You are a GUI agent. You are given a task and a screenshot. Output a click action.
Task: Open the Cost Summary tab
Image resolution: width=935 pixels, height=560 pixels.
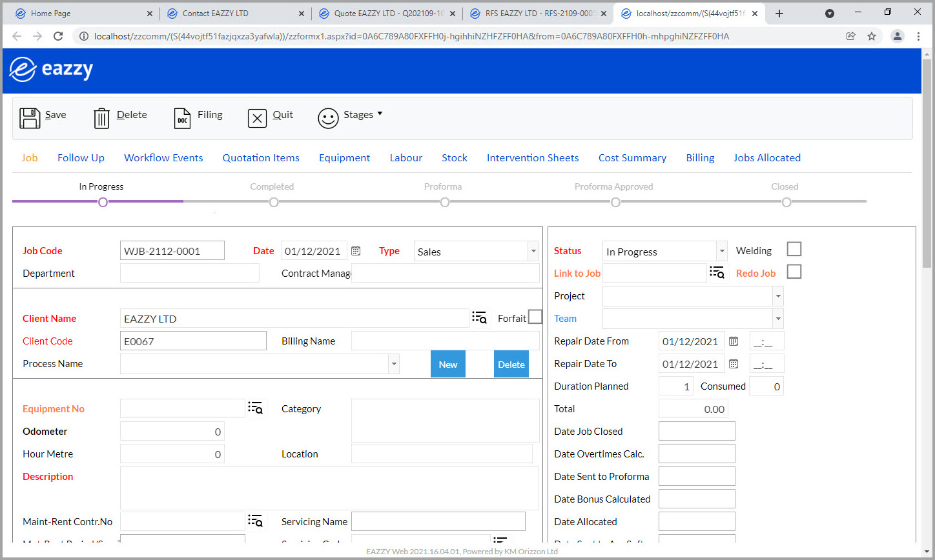coord(632,157)
